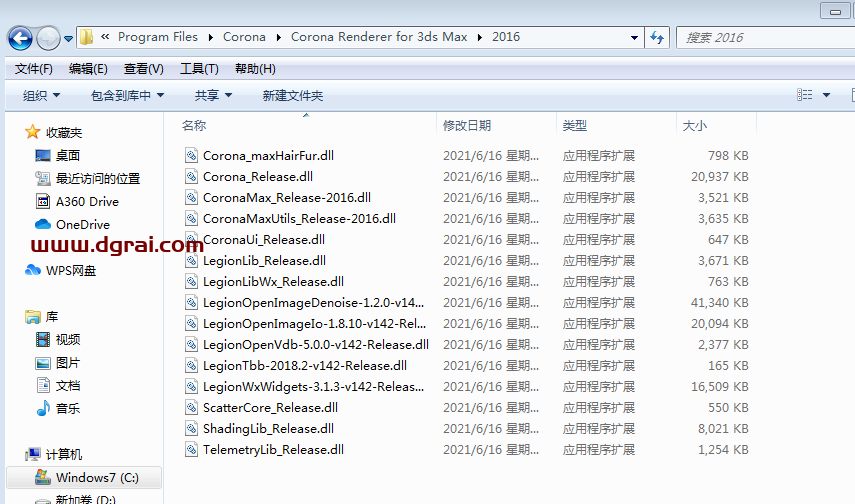Image resolution: width=855 pixels, height=504 pixels.
Task: Select the CoronaUi_Release.dll file name
Action: pyautogui.click(x=264, y=239)
